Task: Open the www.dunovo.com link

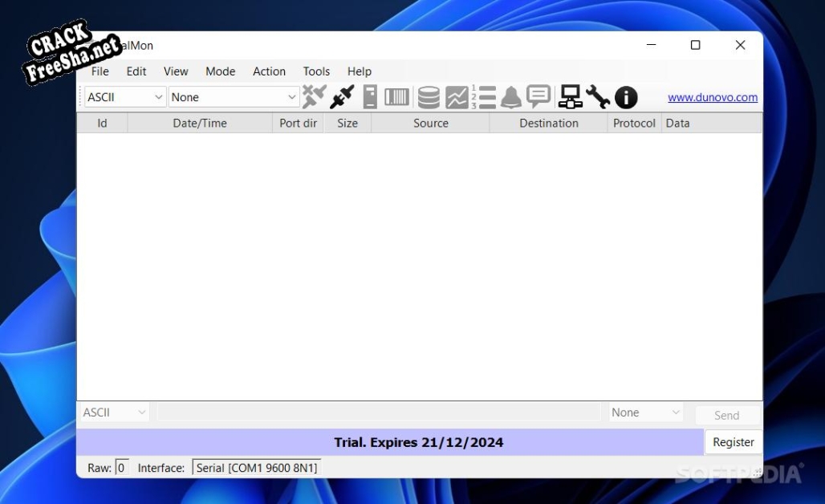Action: tap(713, 97)
